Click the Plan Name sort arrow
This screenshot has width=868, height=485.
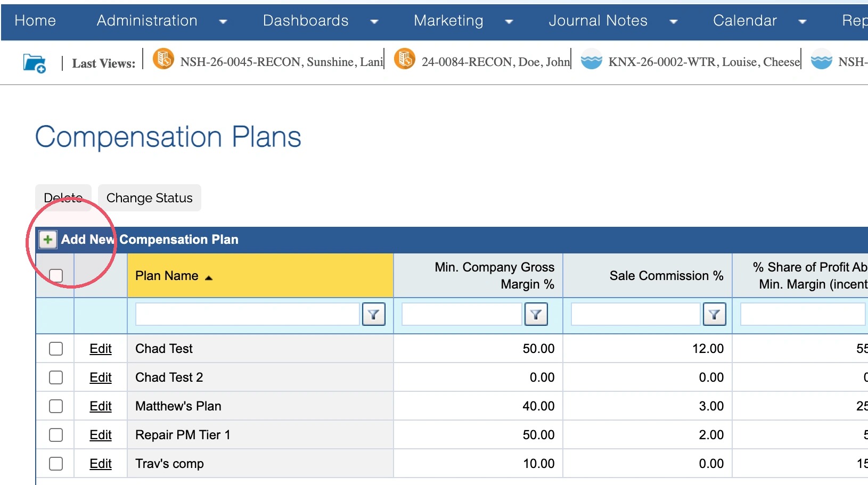[209, 277]
